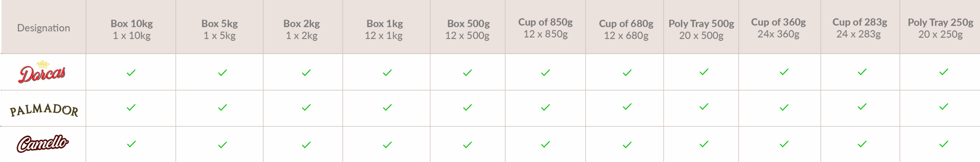The height and width of the screenshot is (162, 980).
Task: Click the Camello brand logo
Action: [x=42, y=144]
